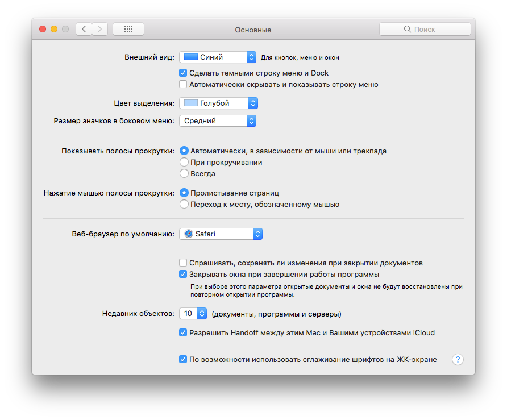Select Переход к месту radio option

184,205
